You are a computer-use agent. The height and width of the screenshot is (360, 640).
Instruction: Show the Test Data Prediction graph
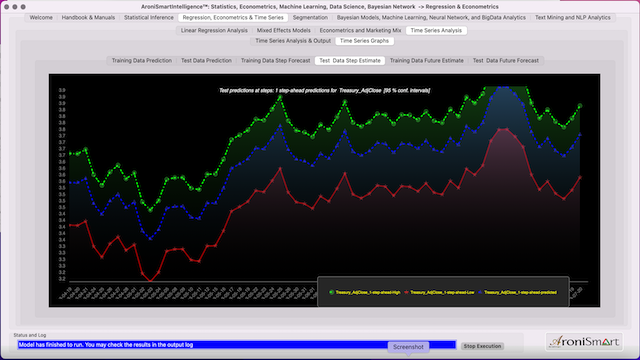click(206, 60)
